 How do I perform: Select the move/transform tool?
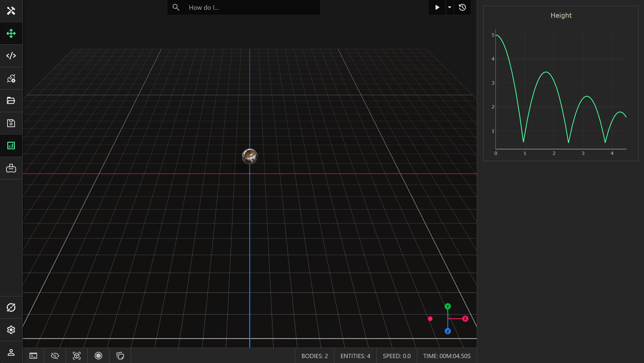(11, 33)
